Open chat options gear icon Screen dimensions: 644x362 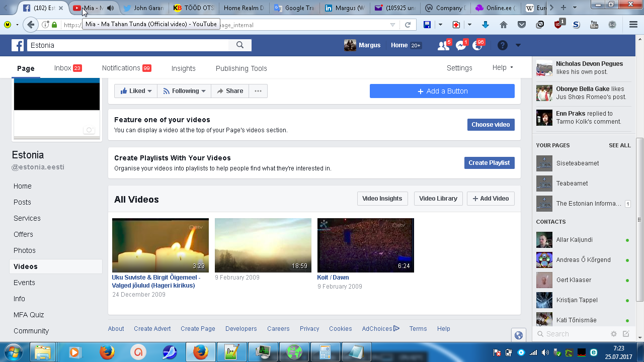point(614,334)
